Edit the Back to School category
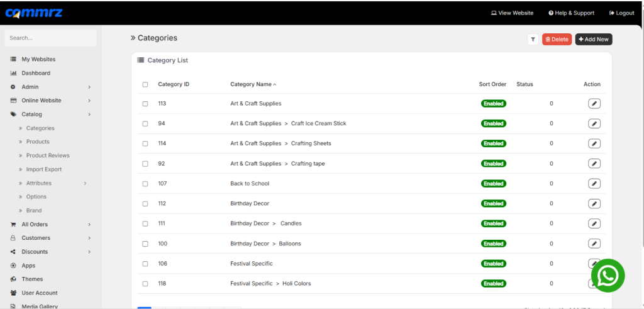644x309 pixels. click(x=594, y=183)
